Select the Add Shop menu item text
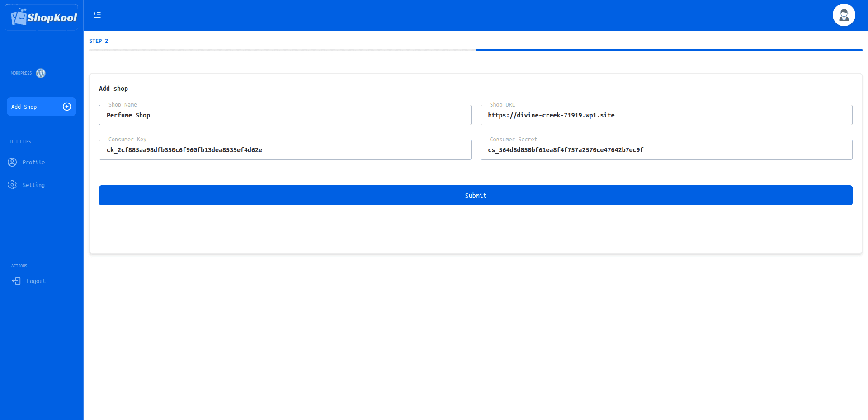 click(24, 107)
